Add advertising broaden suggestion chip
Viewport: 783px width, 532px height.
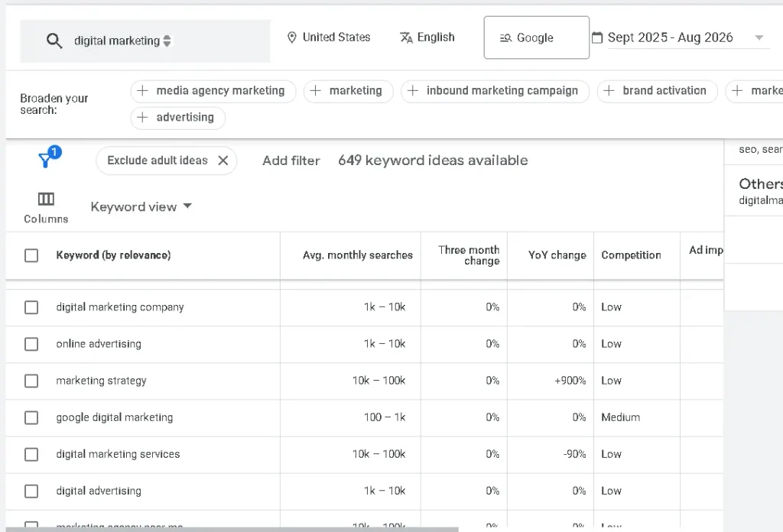[177, 117]
